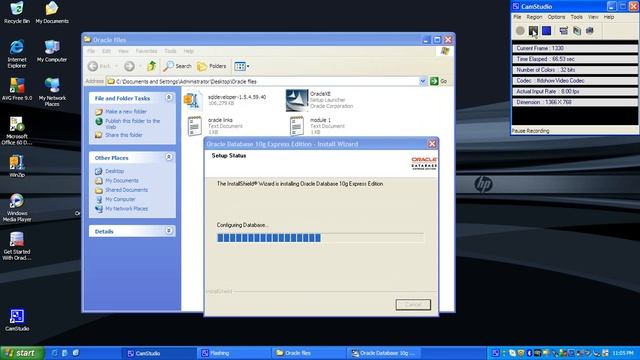Open Search in Explorer toolbar
Image resolution: width=640 pixels, height=360 pixels.
178,66
